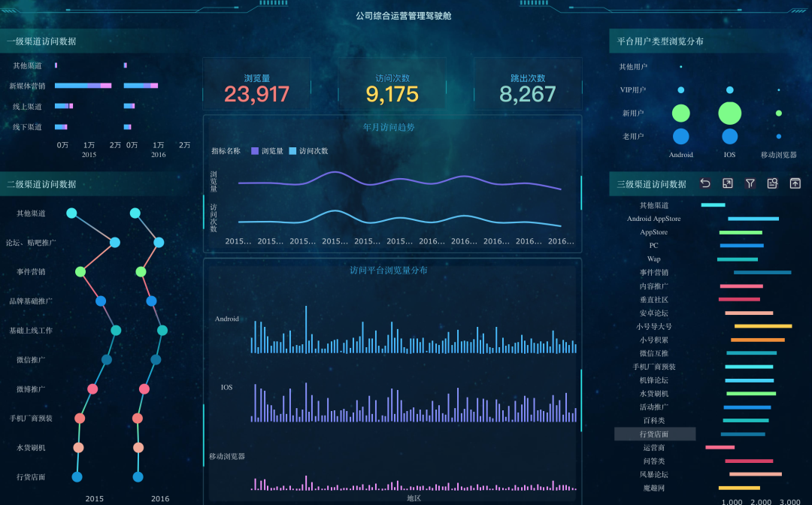This screenshot has width=812, height=505.
Task: Click the dashboard title 公司综合运营管理驾驶舱
Action: pos(404,16)
